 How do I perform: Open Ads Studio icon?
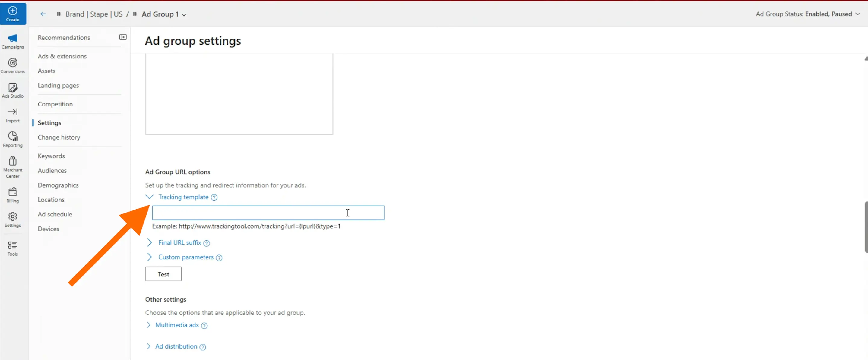click(x=13, y=87)
